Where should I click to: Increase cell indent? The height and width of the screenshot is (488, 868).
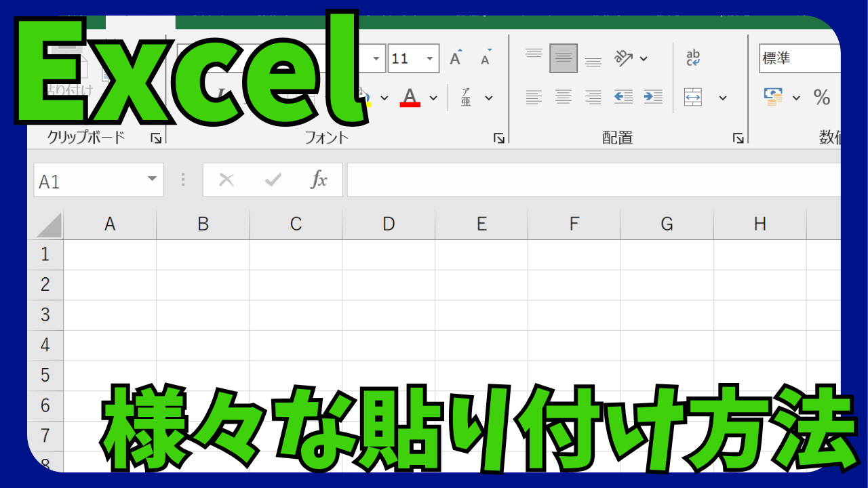[653, 98]
